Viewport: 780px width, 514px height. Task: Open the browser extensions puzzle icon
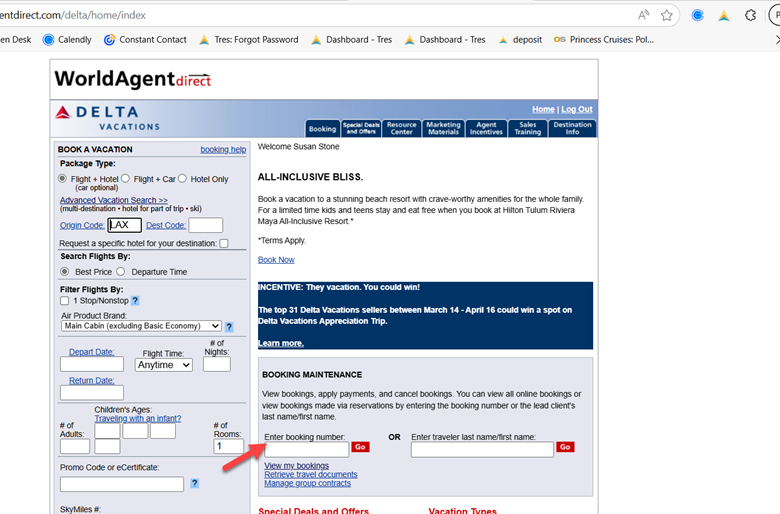[x=750, y=15]
